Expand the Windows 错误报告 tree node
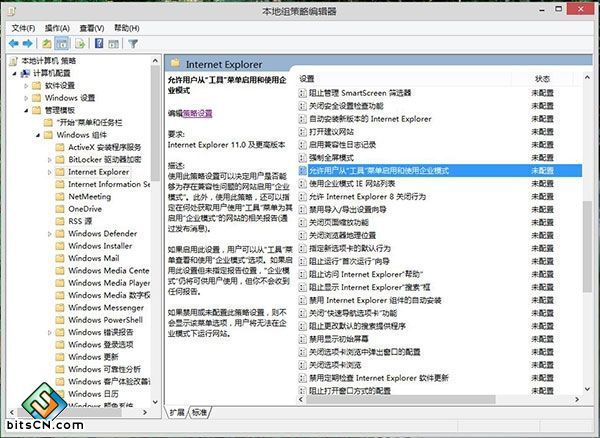Screen dimensions: 600x438 pyautogui.click(x=49, y=332)
